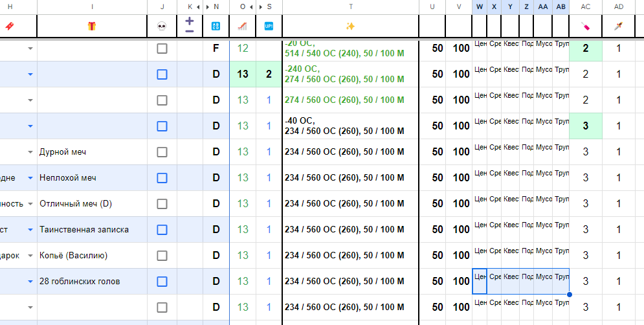Click the blue ABCD icon header cell
Screen dimensions: 644x325
[x=216, y=27]
